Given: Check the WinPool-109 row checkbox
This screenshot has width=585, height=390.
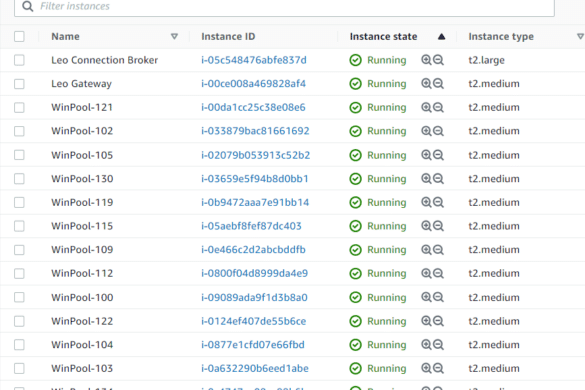Looking at the screenshot, I should pyautogui.click(x=19, y=250).
